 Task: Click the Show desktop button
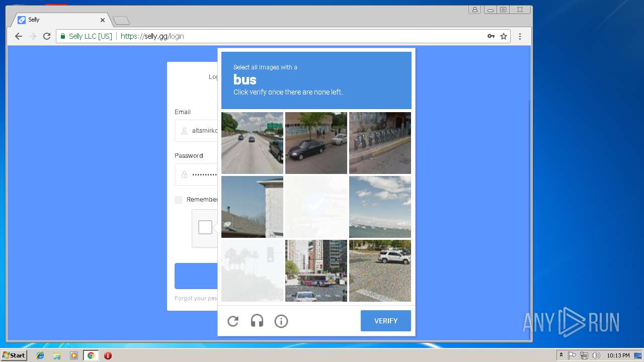tap(638, 355)
